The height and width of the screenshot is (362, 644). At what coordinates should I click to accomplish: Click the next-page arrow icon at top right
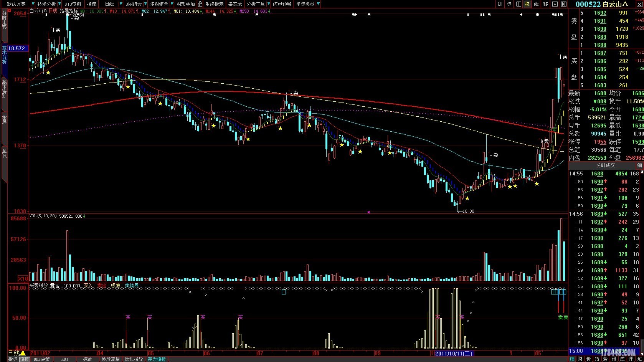point(563,4)
